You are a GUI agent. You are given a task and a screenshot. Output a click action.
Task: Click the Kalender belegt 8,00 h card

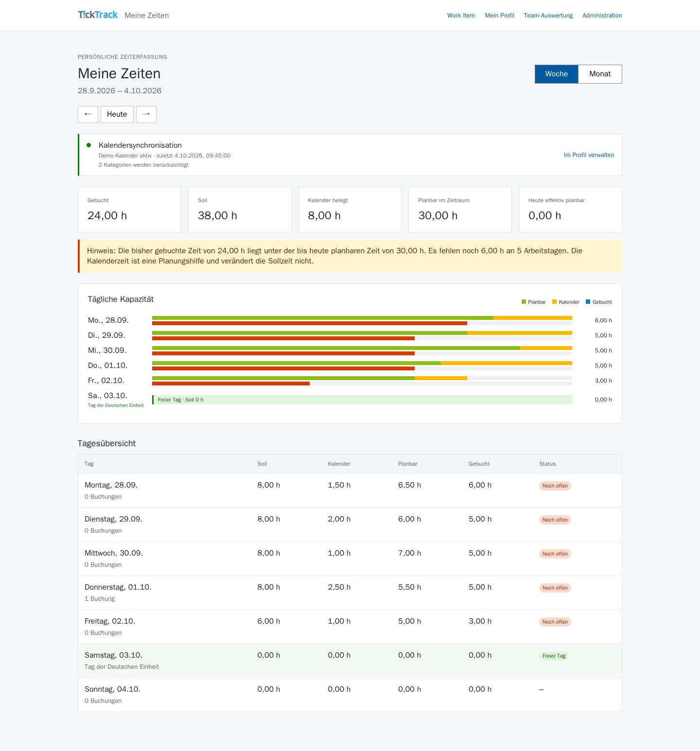pyautogui.click(x=350, y=210)
